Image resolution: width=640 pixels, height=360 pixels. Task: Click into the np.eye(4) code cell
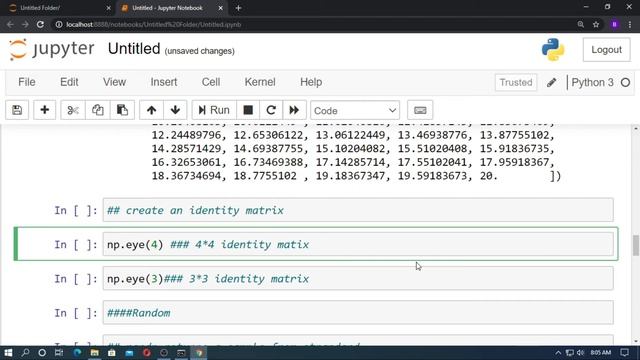(358, 244)
